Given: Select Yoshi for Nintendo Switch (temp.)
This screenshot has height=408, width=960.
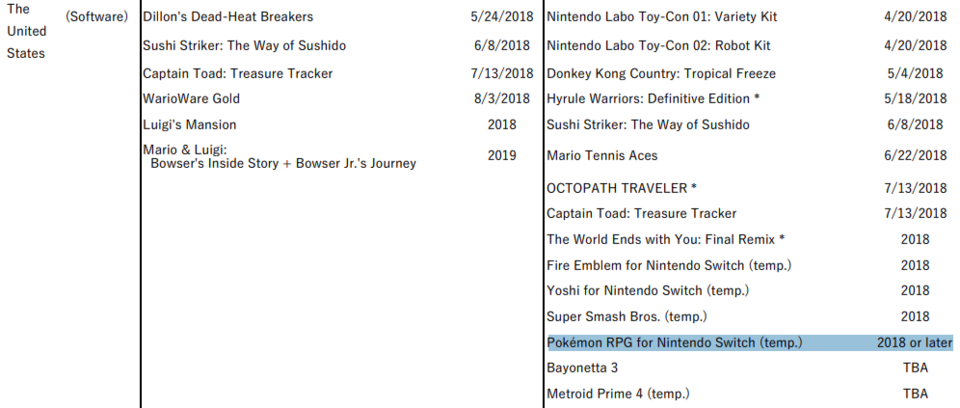Looking at the screenshot, I should coord(648,291).
